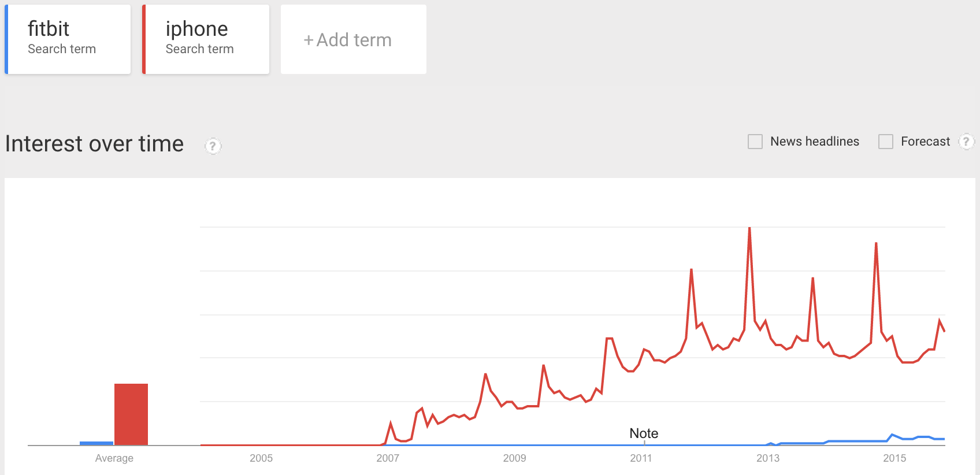The image size is (980, 475).
Task: Click the Interest over time heading
Action: pos(94,144)
